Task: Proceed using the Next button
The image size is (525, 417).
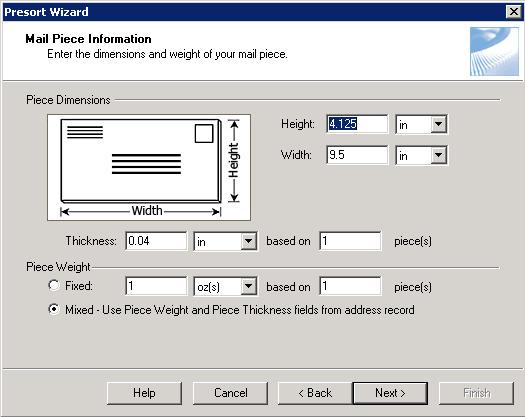Action: (390, 393)
